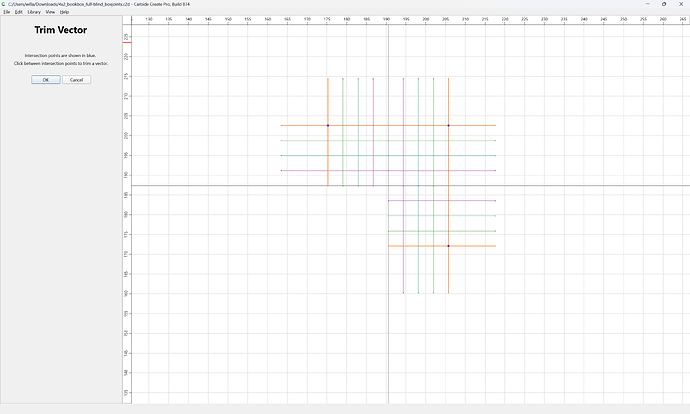The width and height of the screenshot is (690, 414).
Task: Confirm trim with the OK button
Action: point(46,80)
